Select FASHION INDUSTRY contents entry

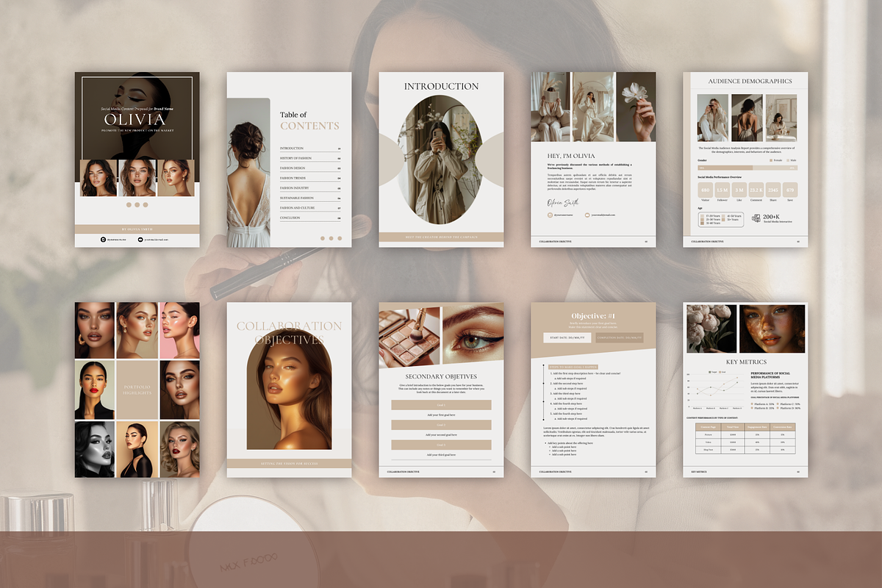pos(310,188)
